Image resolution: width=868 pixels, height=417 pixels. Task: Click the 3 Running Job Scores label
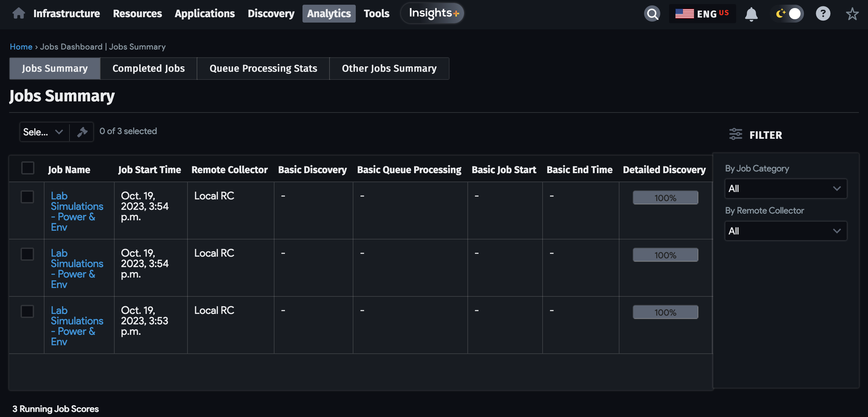[x=56, y=409]
